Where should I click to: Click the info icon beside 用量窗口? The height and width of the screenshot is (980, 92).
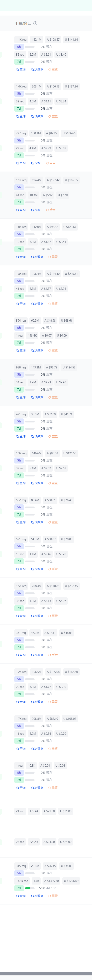(x=35, y=23)
